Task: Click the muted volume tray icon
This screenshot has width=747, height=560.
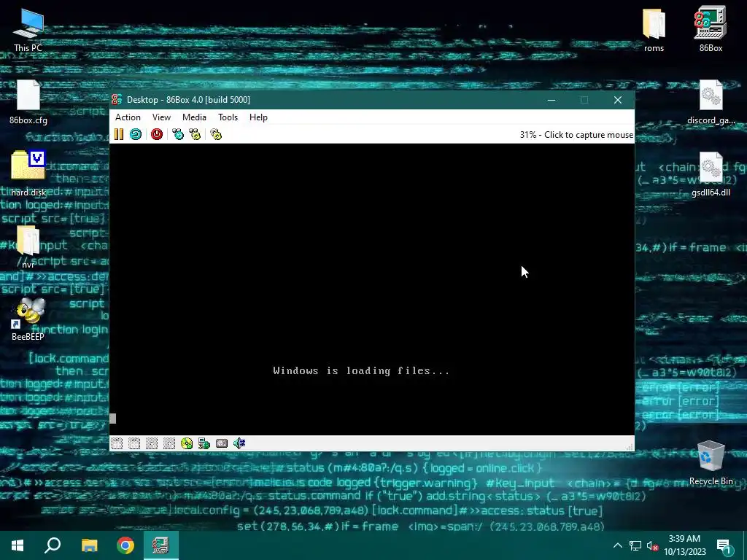Action: pyautogui.click(x=652, y=545)
